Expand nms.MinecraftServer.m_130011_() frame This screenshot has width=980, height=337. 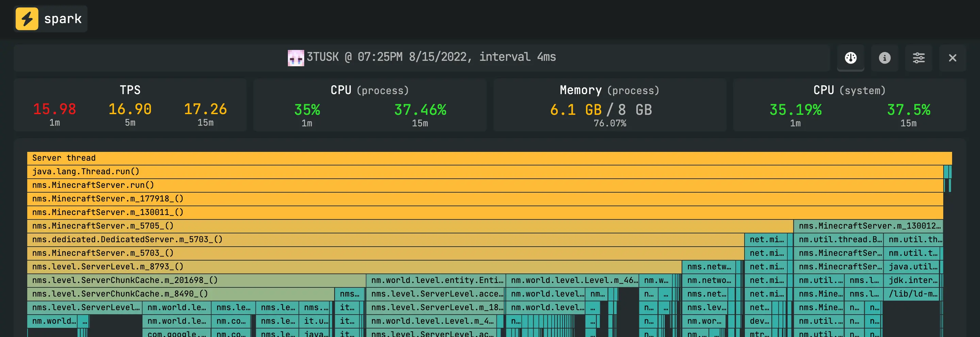(x=485, y=212)
